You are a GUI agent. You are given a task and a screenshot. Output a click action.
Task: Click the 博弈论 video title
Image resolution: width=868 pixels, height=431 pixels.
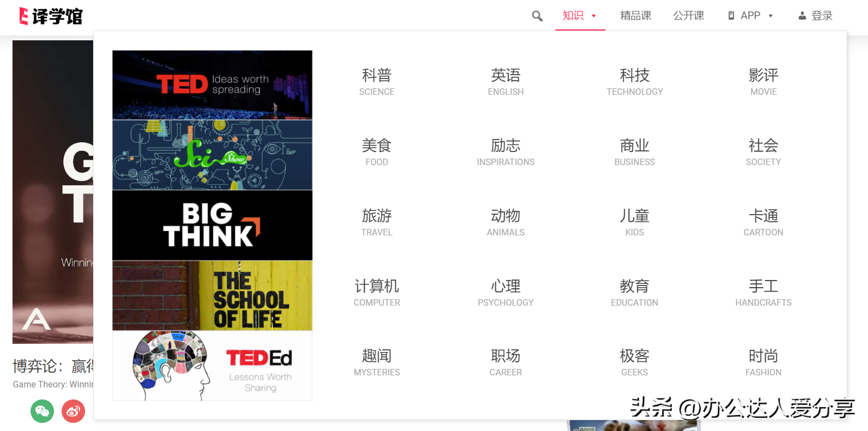pos(53,366)
